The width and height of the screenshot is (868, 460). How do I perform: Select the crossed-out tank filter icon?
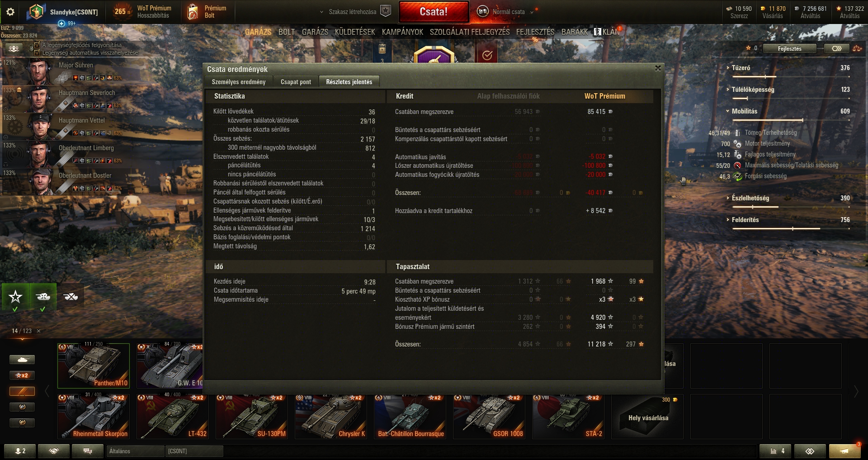tap(71, 297)
